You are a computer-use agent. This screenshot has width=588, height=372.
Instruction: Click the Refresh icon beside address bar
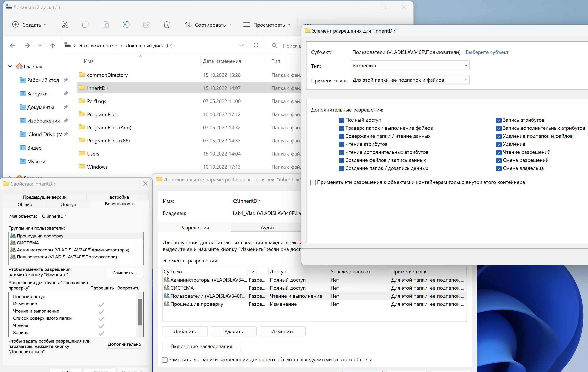(256, 45)
